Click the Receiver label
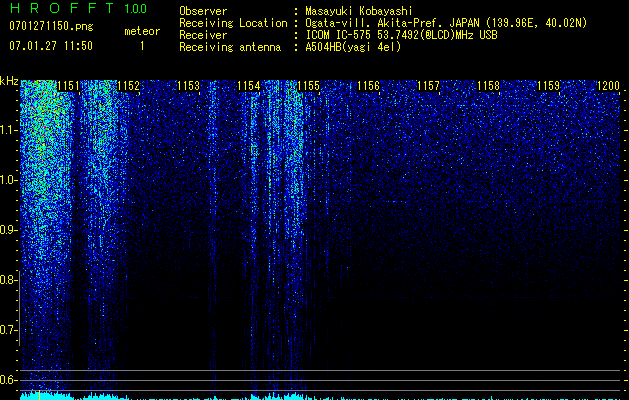Screen dimensions: 629x400 [203, 35]
